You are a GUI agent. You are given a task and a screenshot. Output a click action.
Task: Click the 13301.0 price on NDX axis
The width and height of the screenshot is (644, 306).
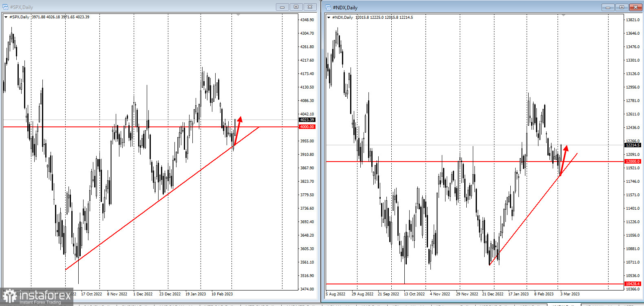pyautogui.click(x=633, y=60)
